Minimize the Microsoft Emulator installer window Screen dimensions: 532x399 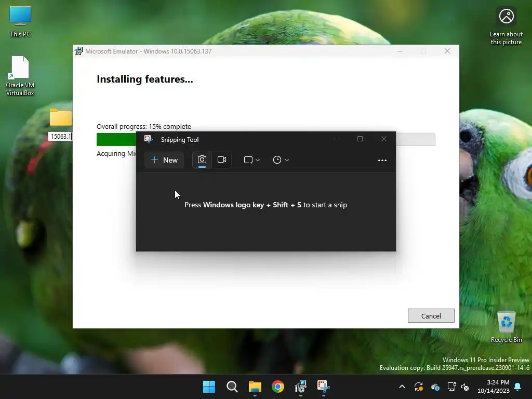coord(400,51)
